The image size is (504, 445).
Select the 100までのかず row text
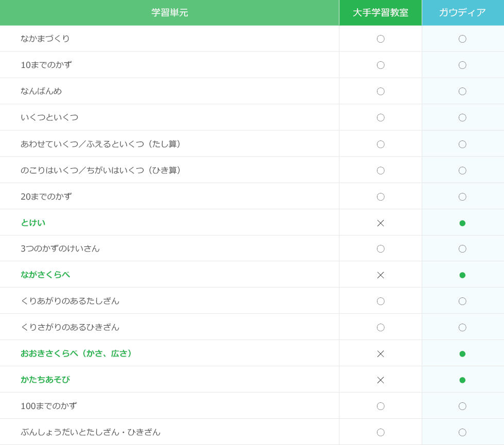tap(49, 406)
